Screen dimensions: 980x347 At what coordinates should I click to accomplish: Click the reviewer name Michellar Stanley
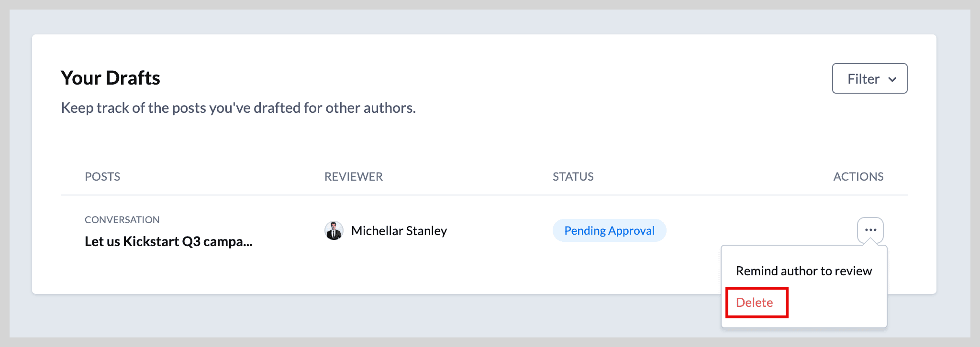pos(399,231)
